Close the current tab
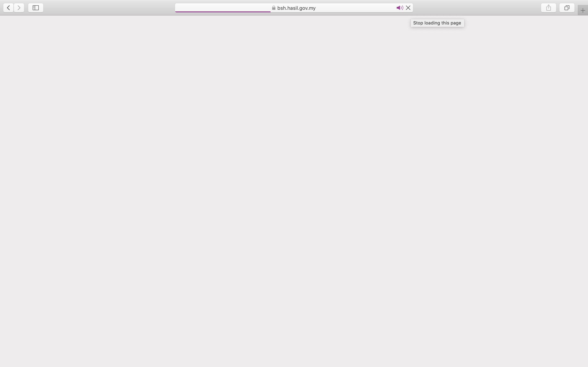 coord(408,8)
